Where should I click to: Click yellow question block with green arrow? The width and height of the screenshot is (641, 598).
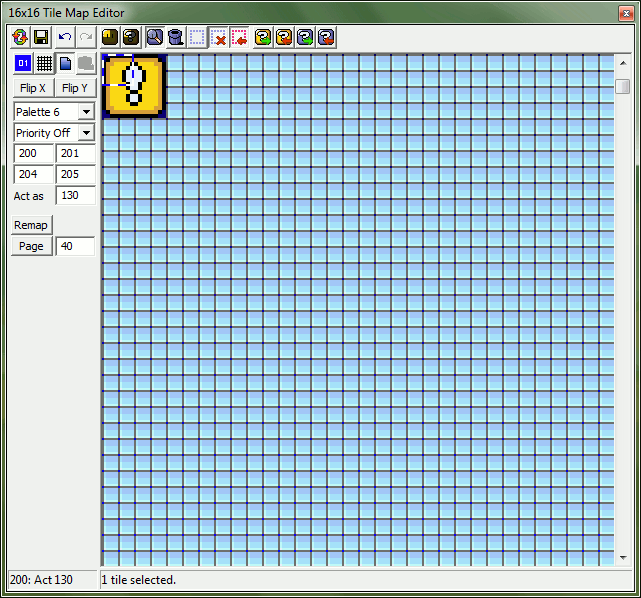pyautogui.click(x=263, y=38)
